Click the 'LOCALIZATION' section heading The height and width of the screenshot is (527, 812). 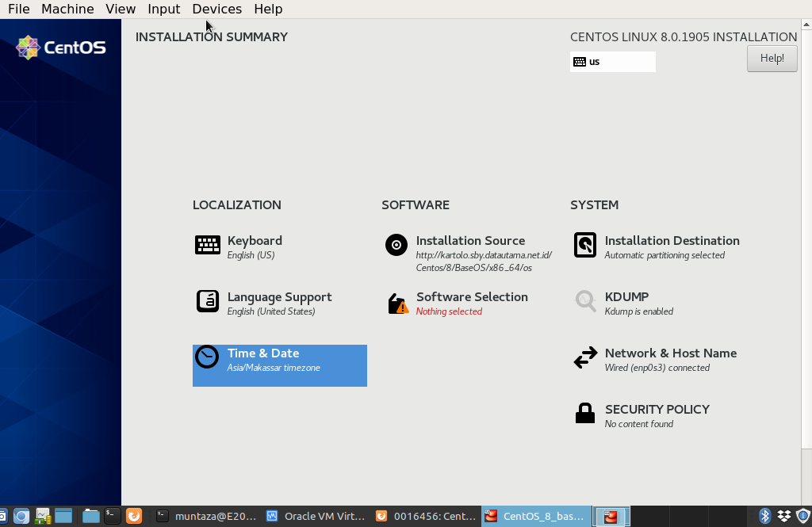237,205
